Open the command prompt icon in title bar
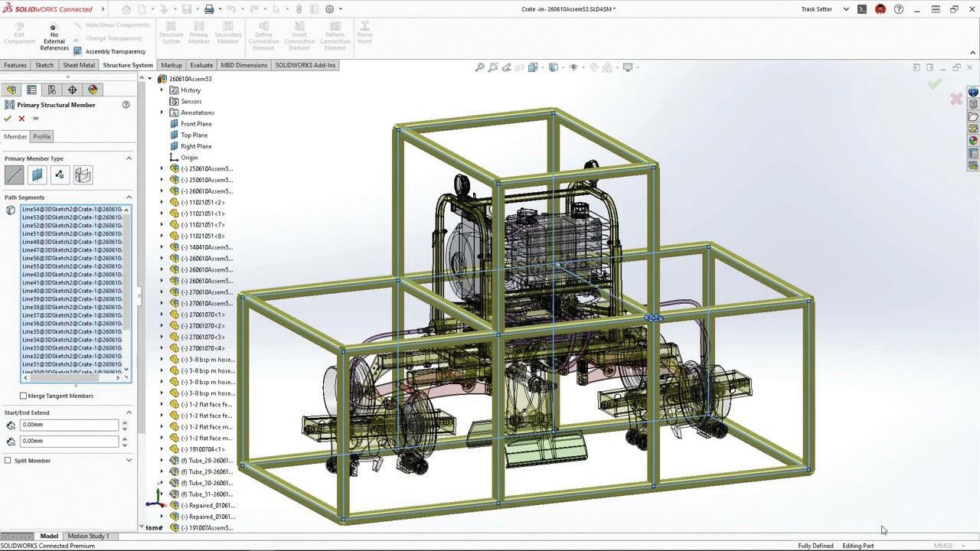980x551 pixels. [862, 9]
